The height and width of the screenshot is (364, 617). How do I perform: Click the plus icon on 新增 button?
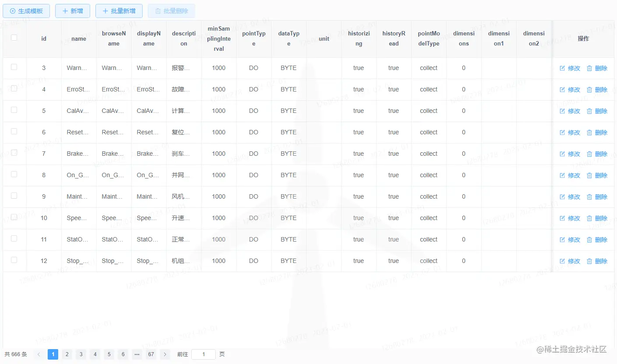coord(65,11)
